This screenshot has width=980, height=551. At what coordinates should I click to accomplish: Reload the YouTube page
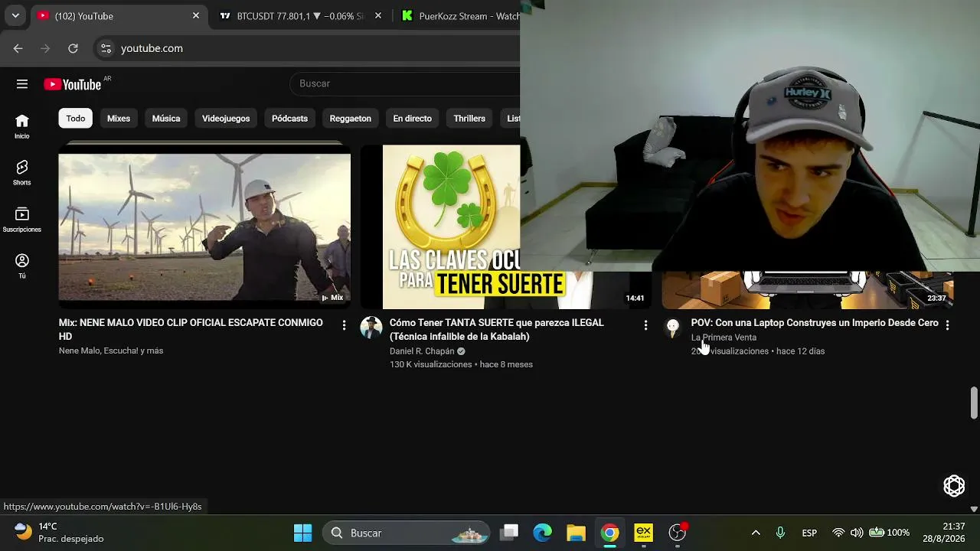pyautogui.click(x=73, y=48)
